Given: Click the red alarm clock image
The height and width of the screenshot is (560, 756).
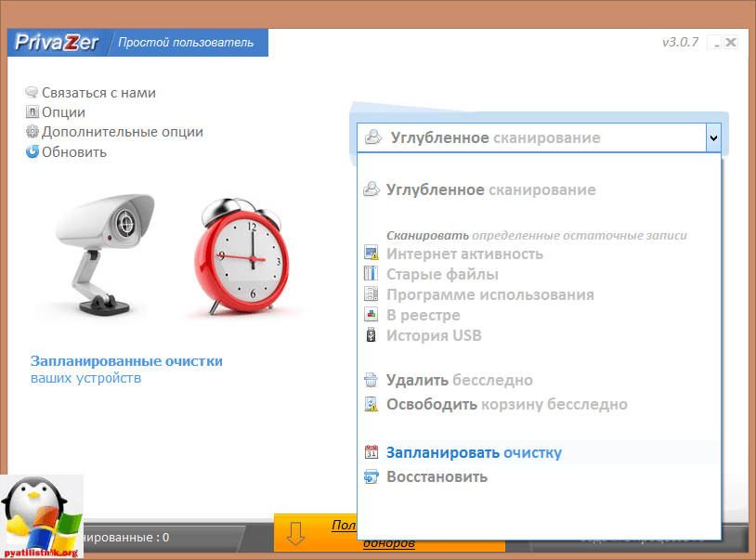Looking at the screenshot, I should pyautogui.click(x=241, y=256).
